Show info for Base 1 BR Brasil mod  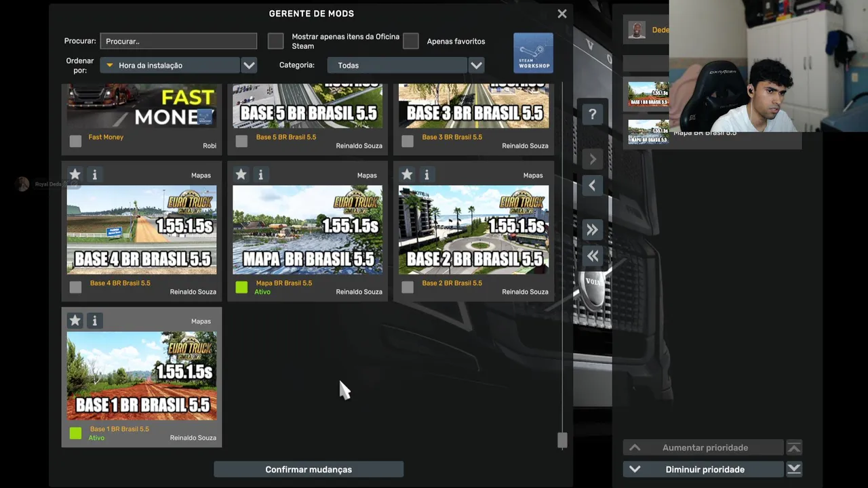pyautogui.click(x=94, y=321)
